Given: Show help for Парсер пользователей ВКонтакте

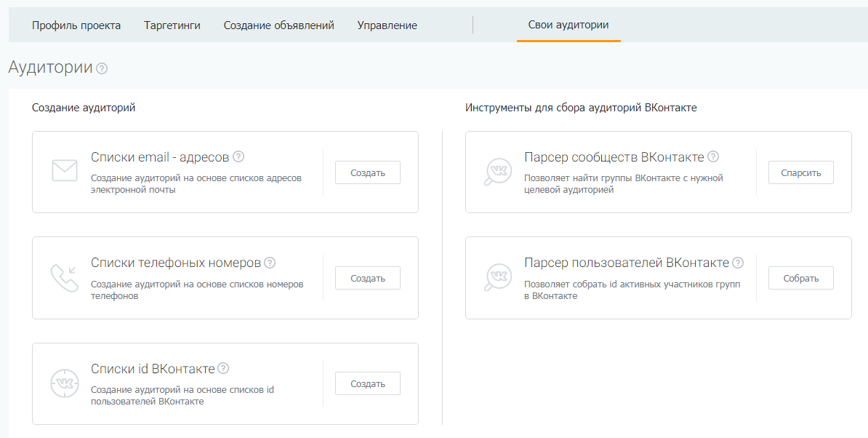Looking at the screenshot, I should [x=738, y=263].
